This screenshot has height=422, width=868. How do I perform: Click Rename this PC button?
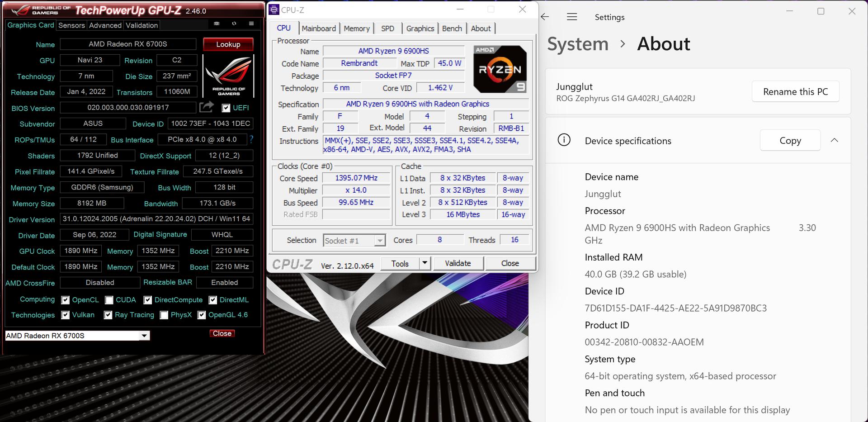click(796, 92)
